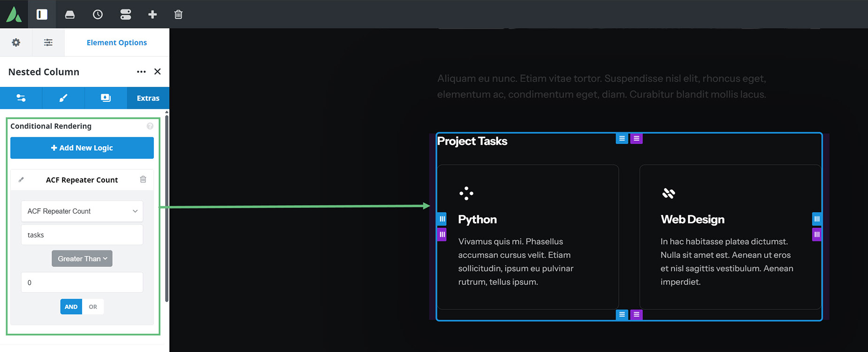Click the trash icon in the top toolbar

click(178, 14)
